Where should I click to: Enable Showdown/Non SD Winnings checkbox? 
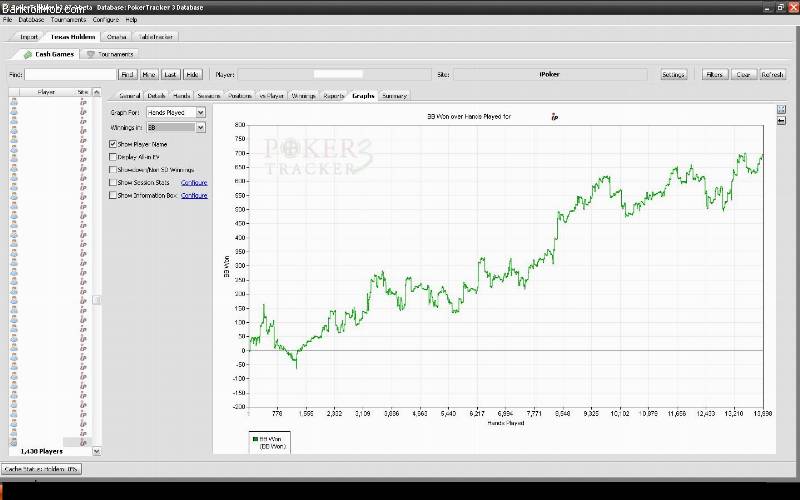click(x=113, y=170)
